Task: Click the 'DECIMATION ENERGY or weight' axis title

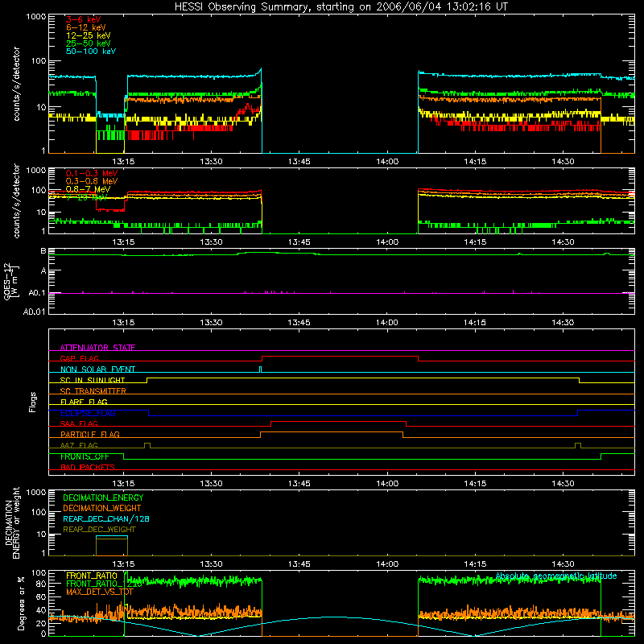Action: click(x=12, y=522)
